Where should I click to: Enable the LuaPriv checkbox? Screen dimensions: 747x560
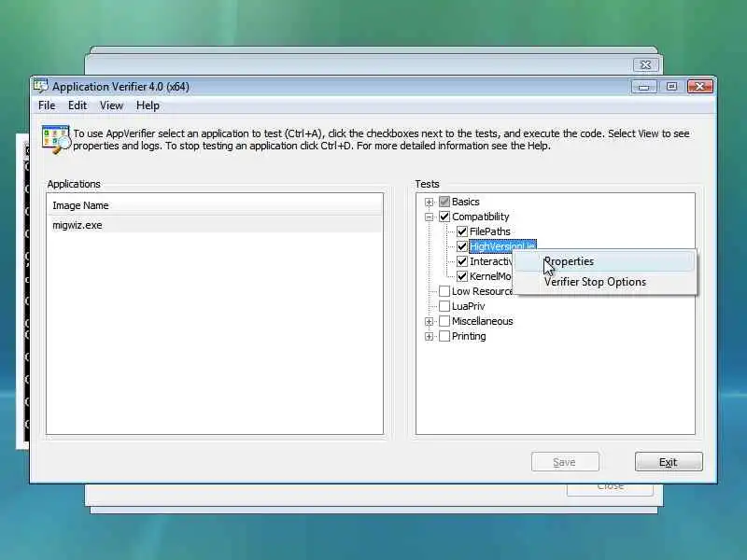coord(444,306)
